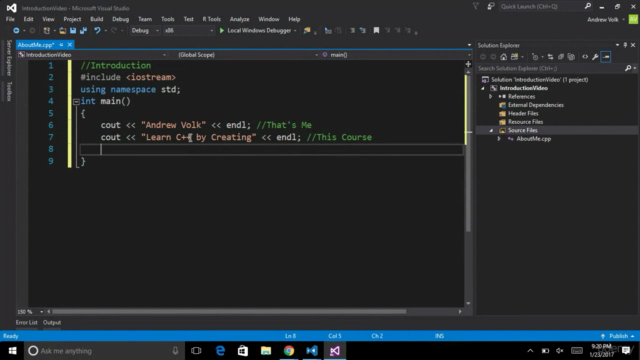Click the feedback icon beside Quick Launch
Screen dimensions: 640x360
[491, 6]
